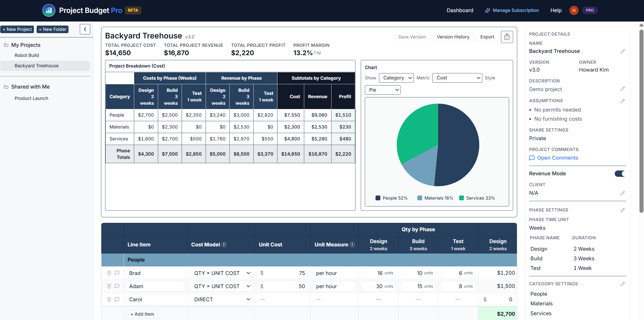Click the Unit Measure info icon
Screen dimensions: 644x320
(352, 244)
